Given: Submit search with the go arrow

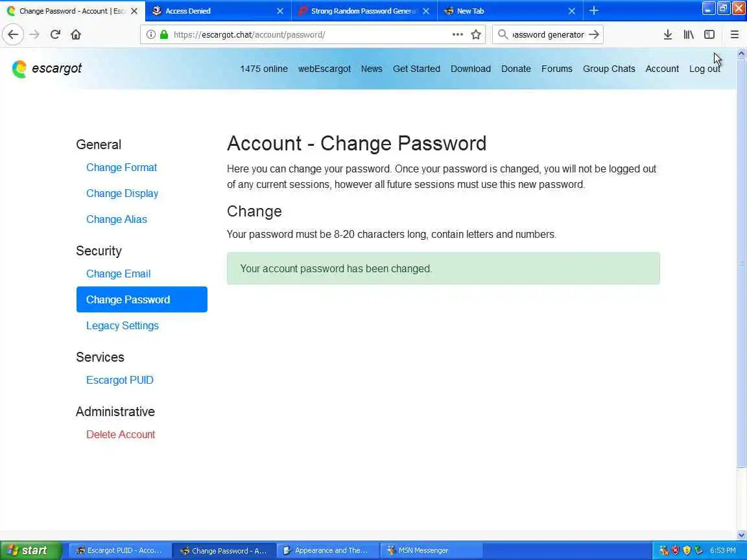Looking at the screenshot, I should pyautogui.click(x=593, y=34).
